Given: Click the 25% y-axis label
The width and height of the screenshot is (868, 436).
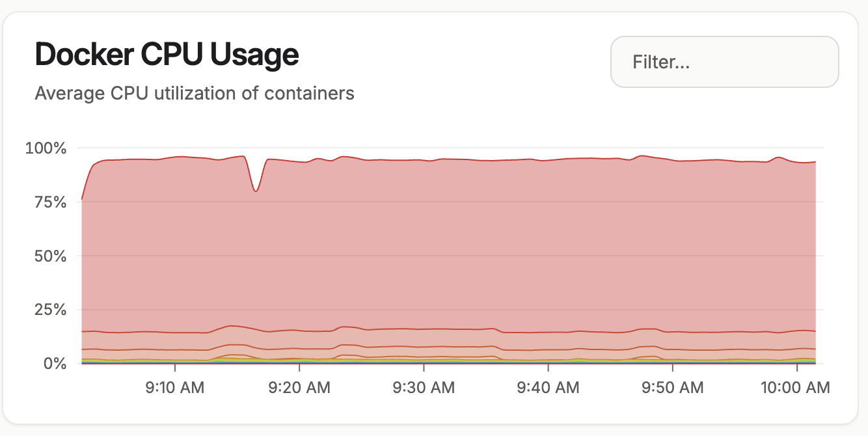Looking at the screenshot, I should click(x=50, y=310).
